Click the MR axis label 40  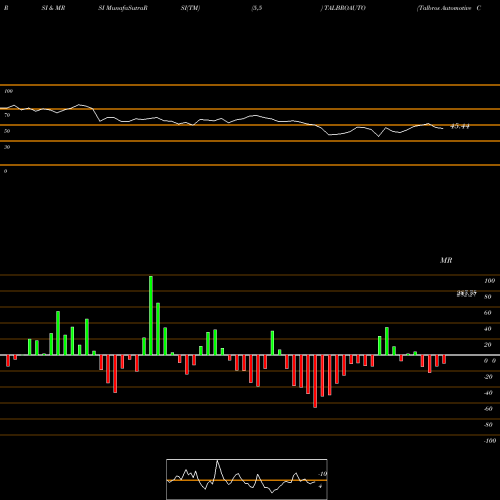[488, 329]
